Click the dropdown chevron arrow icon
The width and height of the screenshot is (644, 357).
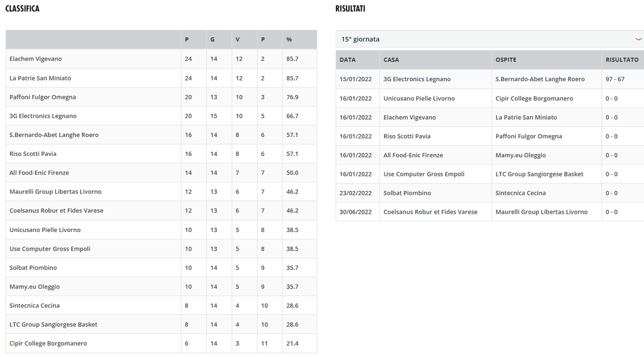click(638, 39)
